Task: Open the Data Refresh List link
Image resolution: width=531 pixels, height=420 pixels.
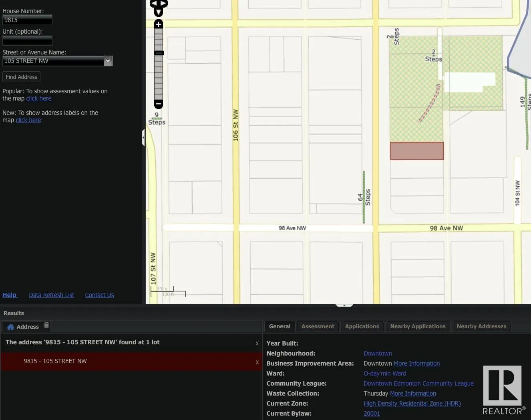Action: (52, 295)
